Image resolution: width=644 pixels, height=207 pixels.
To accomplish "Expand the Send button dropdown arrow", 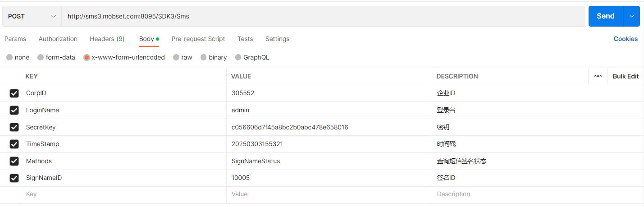I will coord(631,16).
